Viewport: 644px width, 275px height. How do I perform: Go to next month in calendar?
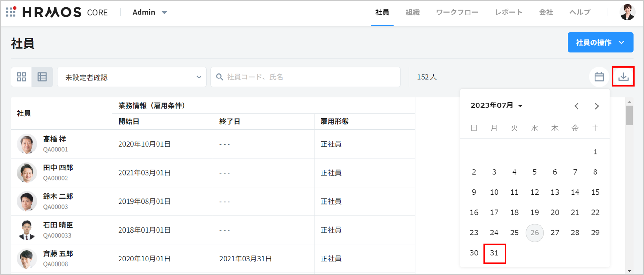tap(597, 106)
